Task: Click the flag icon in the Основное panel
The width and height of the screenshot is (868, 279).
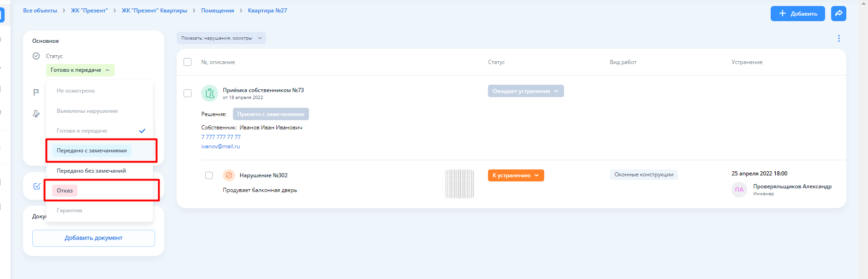Action: pos(36,93)
